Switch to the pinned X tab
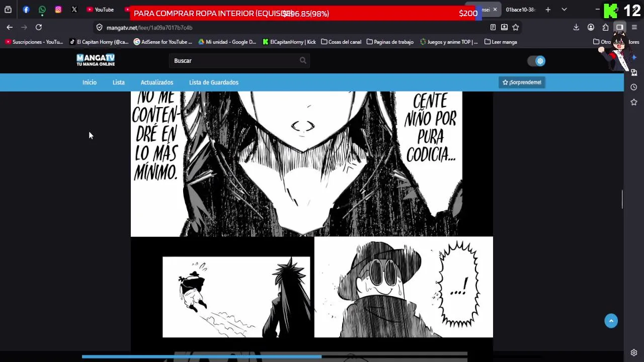 point(74,10)
